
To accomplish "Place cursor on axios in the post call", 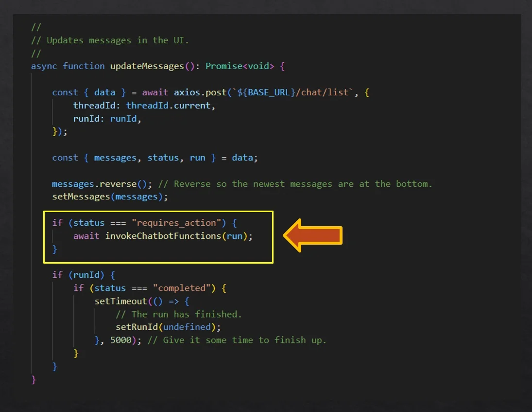I will pyautogui.click(x=187, y=92).
